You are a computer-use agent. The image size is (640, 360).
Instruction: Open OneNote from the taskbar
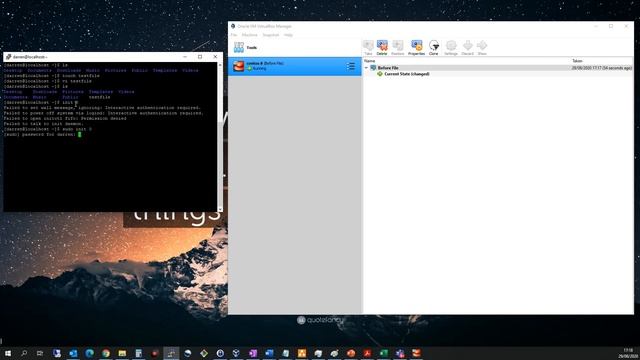click(253, 353)
